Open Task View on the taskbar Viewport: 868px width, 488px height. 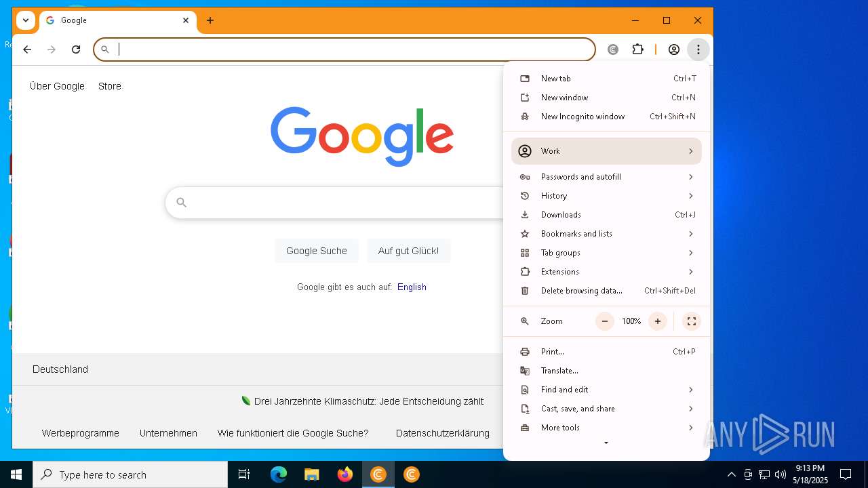244,474
